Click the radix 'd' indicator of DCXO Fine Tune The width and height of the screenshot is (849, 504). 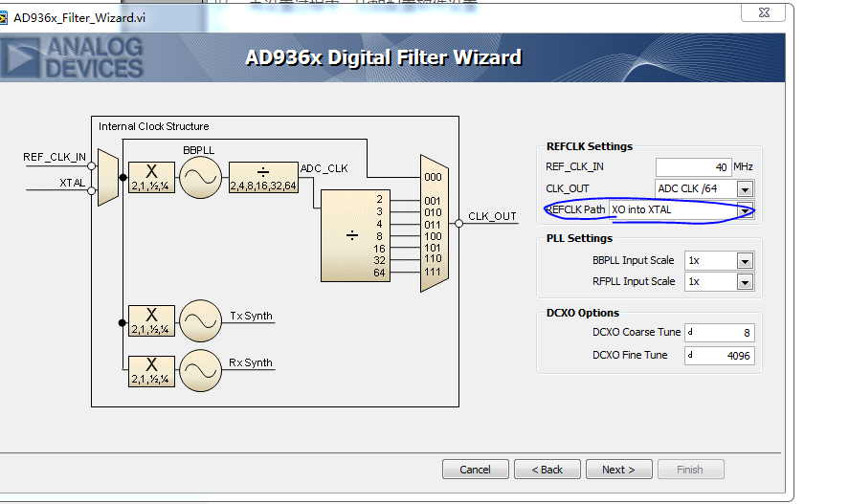(690, 355)
